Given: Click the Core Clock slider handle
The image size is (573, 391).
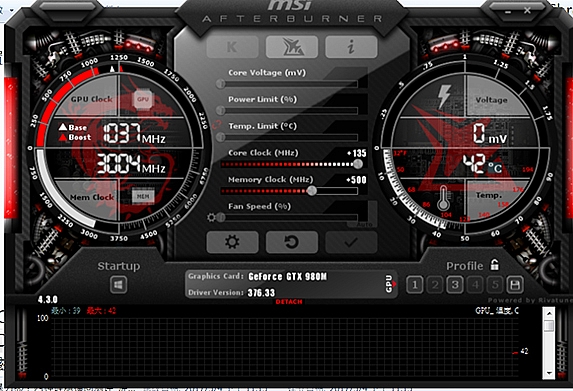Looking at the screenshot, I should 358,164.
